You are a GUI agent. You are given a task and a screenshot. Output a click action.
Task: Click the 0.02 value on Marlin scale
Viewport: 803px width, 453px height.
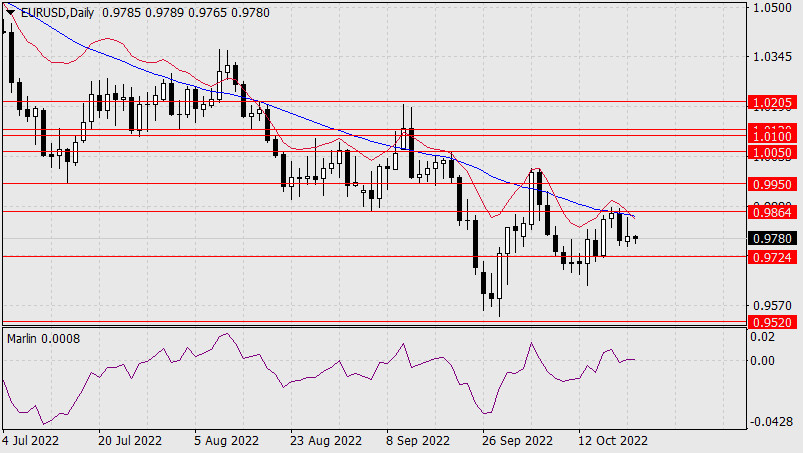763,337
